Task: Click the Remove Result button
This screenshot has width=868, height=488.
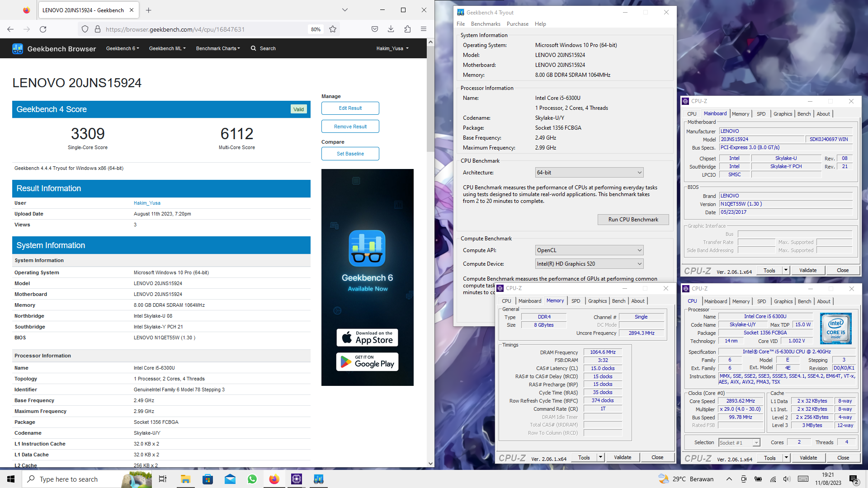Action: pyautogui.click(x=350, y=127)
